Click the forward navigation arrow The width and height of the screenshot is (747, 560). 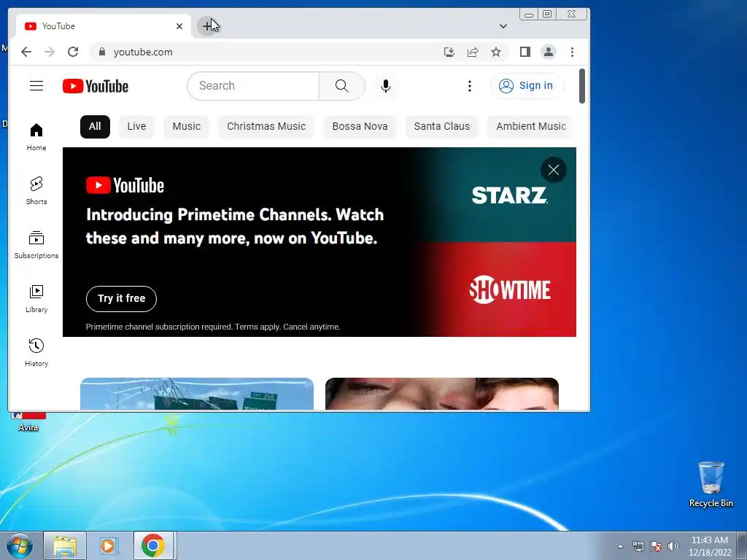(50, 52)
